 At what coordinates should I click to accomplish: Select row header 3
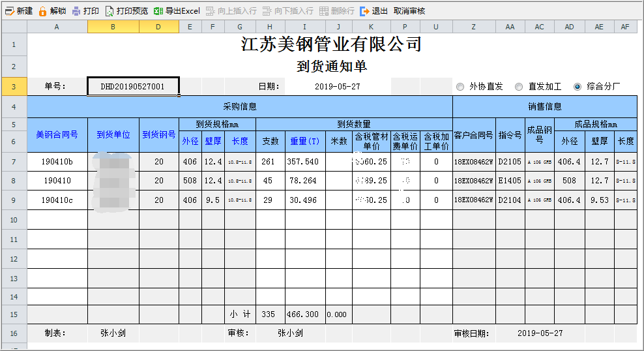coord(14,86)
